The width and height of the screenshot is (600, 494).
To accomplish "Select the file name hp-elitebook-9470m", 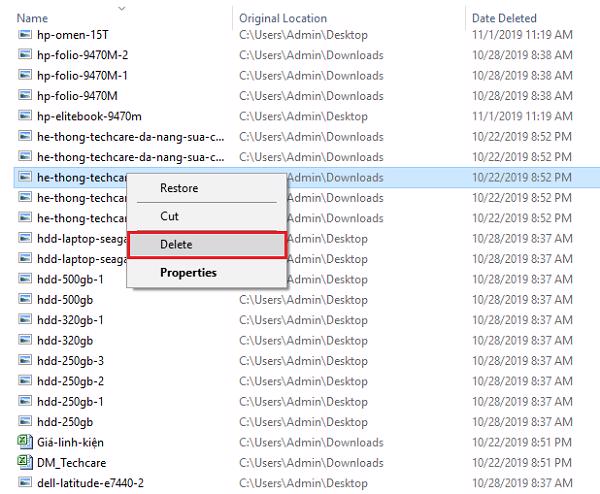I will (89, 116).
